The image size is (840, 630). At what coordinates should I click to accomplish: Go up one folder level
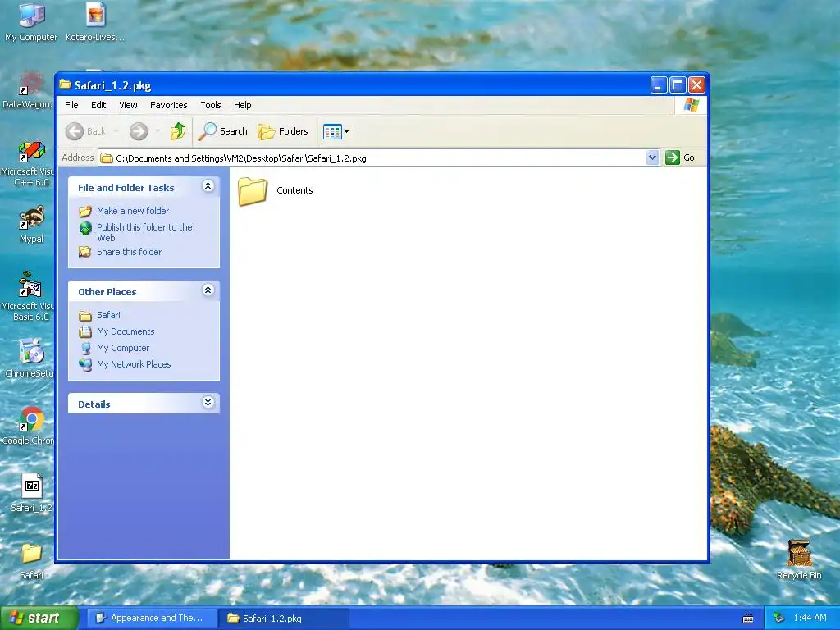click(178, 131)
